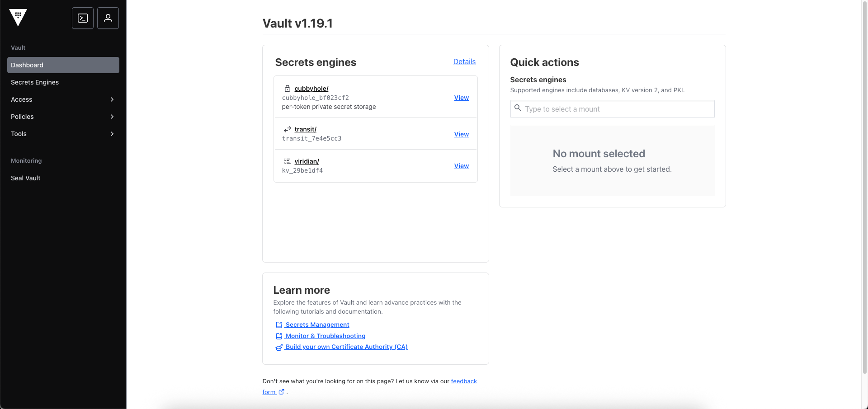This screenshot has width=868, height=409.
Task: Open the web CLI terminal icon
Action: coord(82,18)
